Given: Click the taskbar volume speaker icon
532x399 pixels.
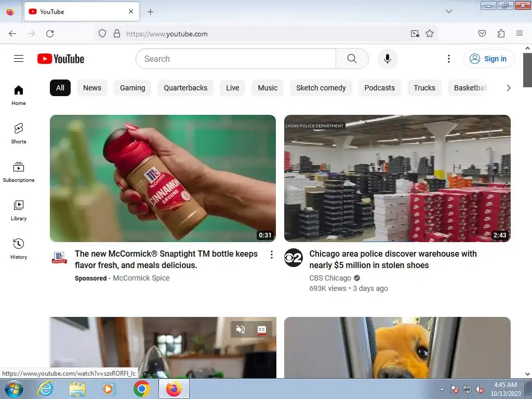Looking at the screenshot, I should click(x=480, y=389).
